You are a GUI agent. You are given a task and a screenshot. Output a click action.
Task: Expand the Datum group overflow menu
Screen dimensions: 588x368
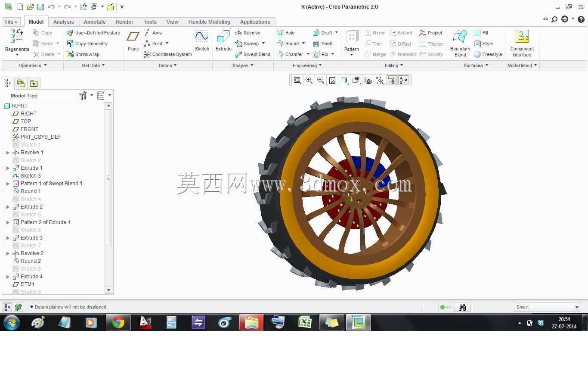pyautogui.click(x=167, y=65)
